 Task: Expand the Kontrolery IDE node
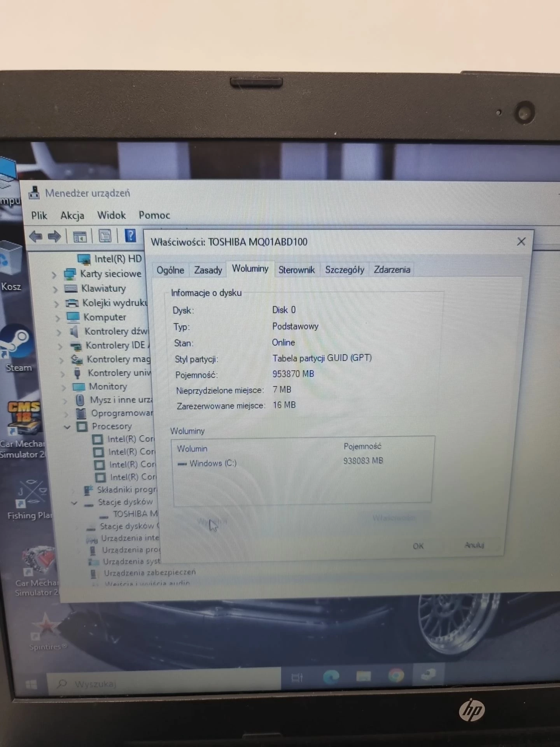(x=60, y=346)
